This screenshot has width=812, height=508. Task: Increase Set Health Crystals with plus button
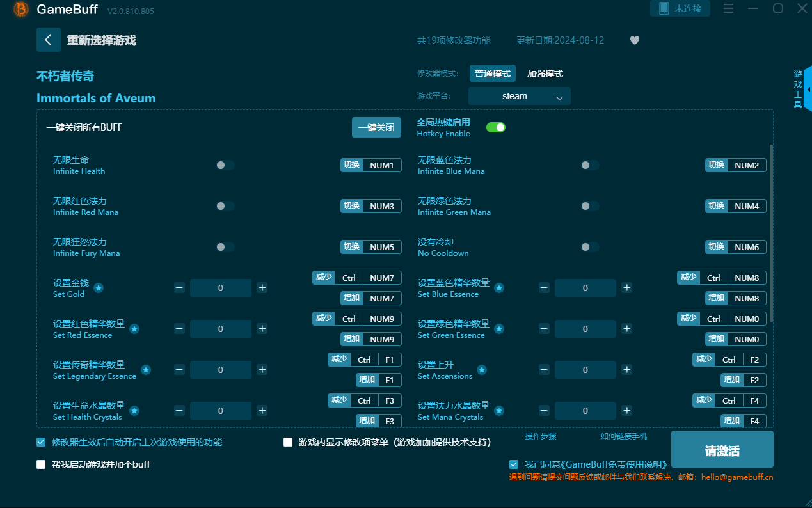262,411
